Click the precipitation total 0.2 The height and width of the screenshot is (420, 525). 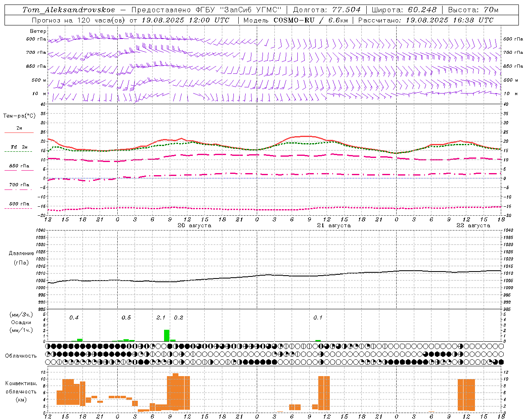(178, 318)
